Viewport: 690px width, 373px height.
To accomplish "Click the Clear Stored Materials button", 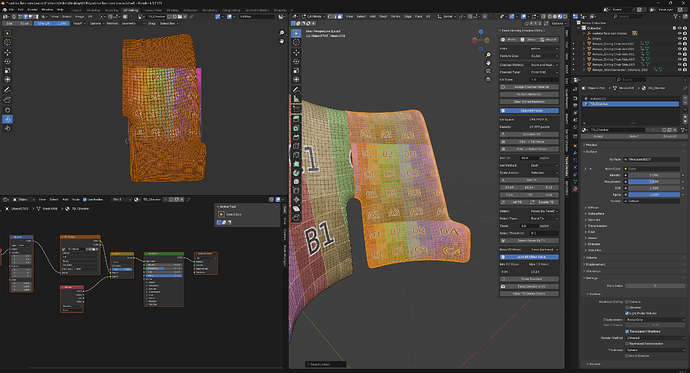I will (x=529, y=102).
